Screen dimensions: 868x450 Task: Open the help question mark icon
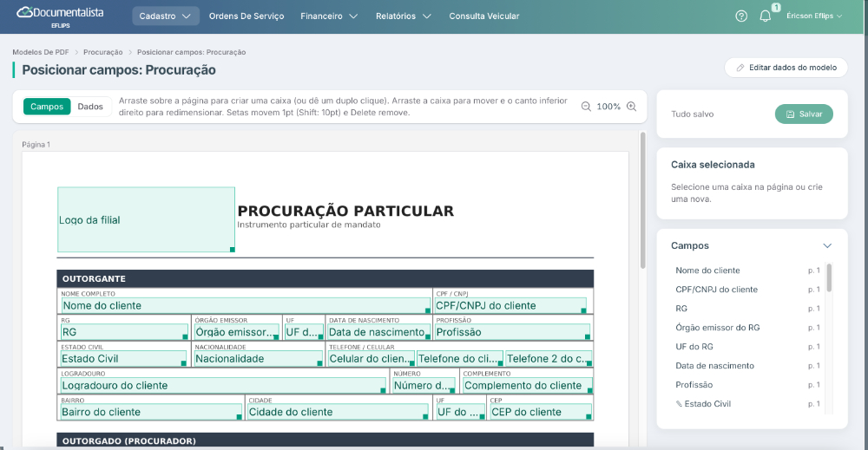[741, 16]
